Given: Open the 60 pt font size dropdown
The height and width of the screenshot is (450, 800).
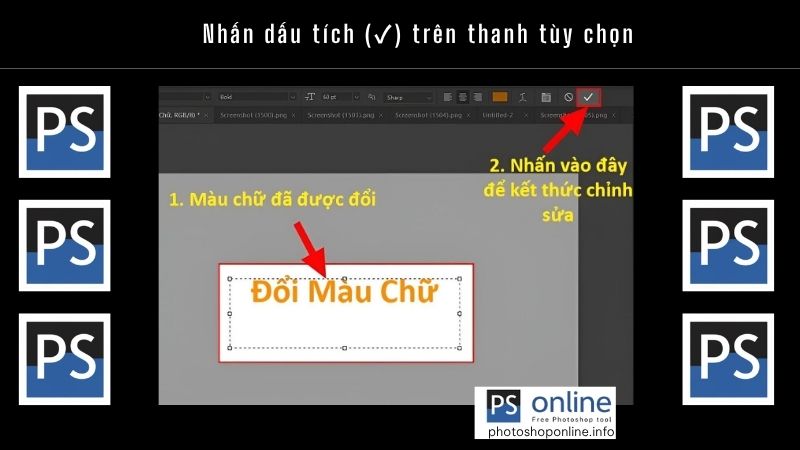Looking at the screenshot, I should click(x=340, y=97).
